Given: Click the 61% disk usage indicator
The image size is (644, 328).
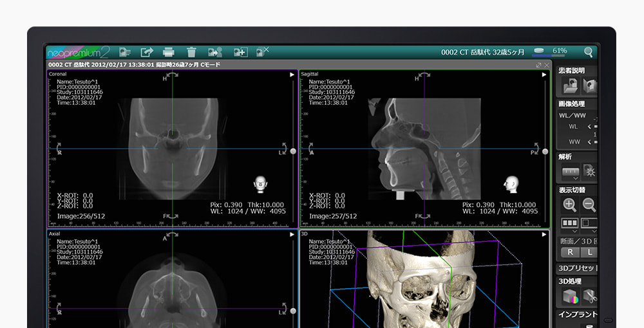Looking at the screenshot, I should [551, 51].
